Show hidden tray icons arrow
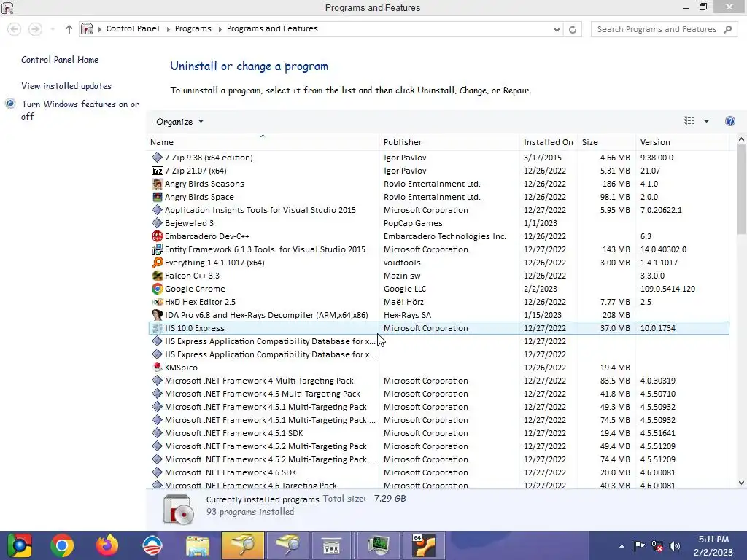Image resolution: width=747 pixels, height=560 pixels. pos(622,546)
